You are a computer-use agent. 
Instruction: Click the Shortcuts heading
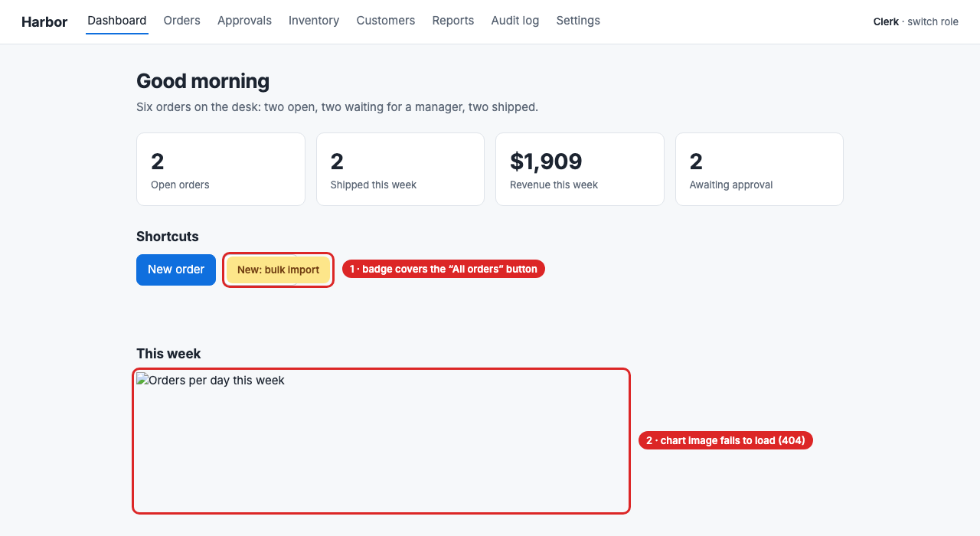[168, 237]
